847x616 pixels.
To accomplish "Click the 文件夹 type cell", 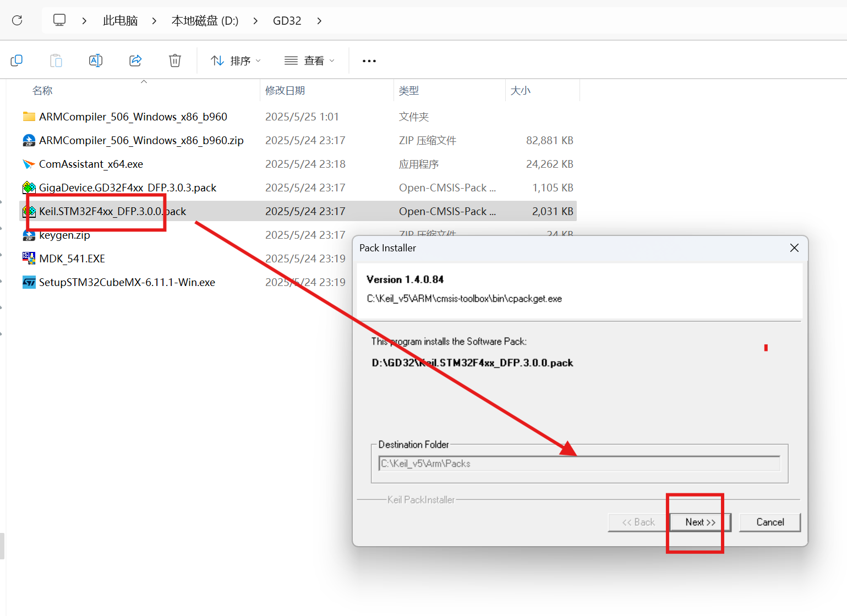I will tap(414, 117).
